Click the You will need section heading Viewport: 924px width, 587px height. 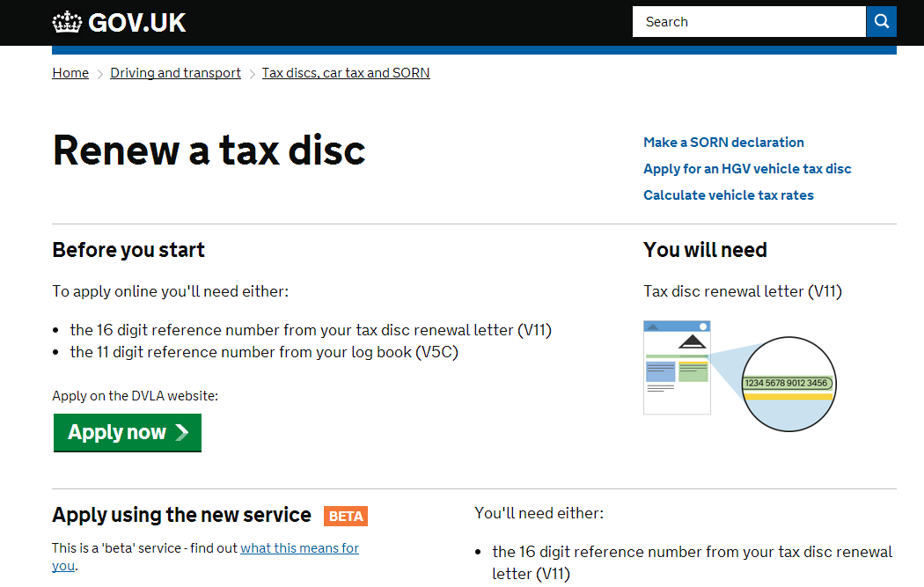704,250
